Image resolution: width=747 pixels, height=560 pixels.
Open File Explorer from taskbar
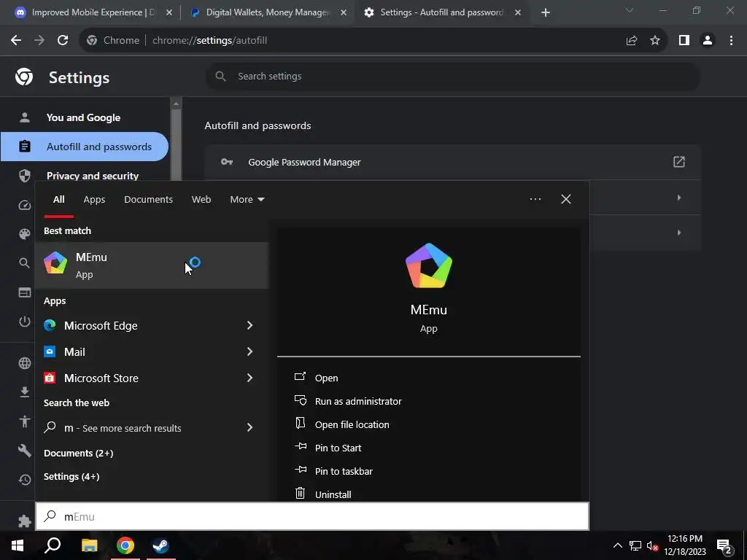pyautogui.click(x=89, y=545)
